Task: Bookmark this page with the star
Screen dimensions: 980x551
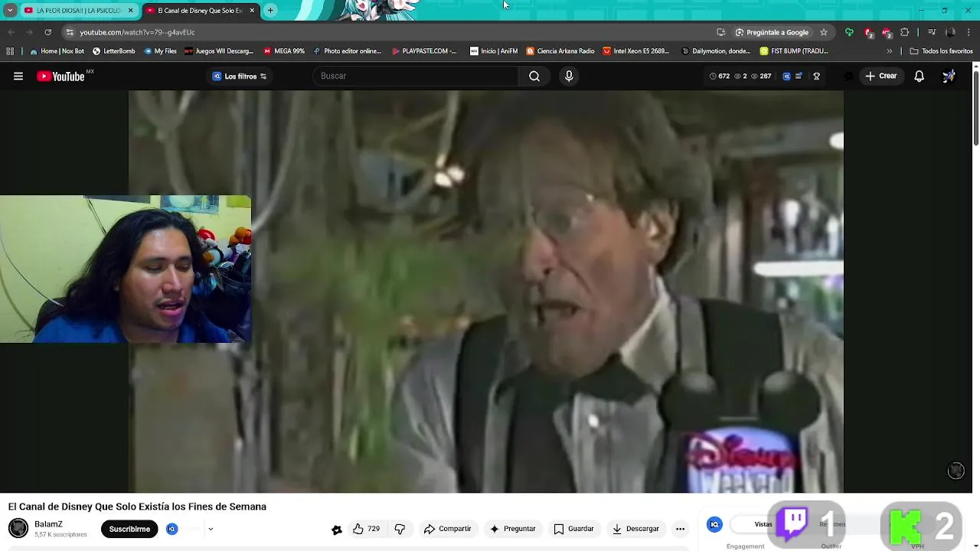Action: click(x=824, y=32)
